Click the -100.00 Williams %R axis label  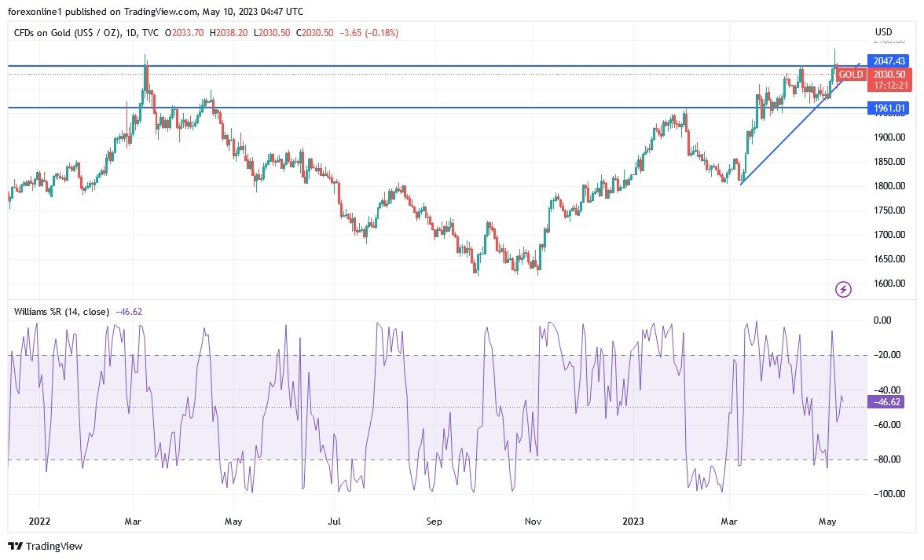click(889, 494)
